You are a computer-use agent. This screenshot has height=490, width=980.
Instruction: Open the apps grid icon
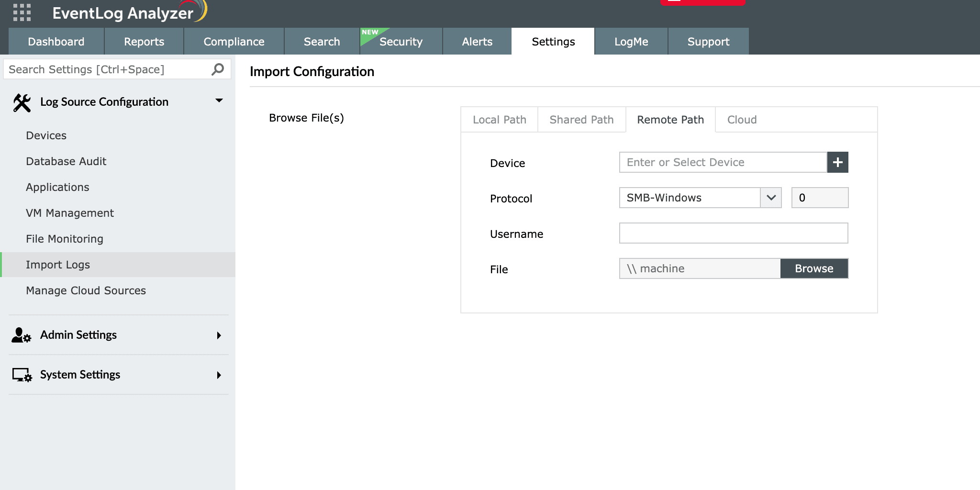(22, 12)
